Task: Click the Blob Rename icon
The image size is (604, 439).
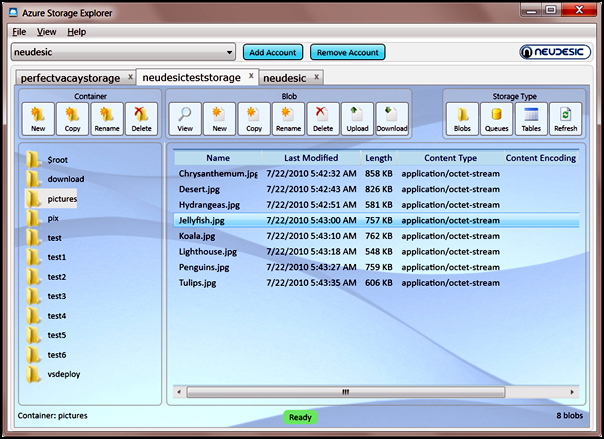Action: (289, 119)
